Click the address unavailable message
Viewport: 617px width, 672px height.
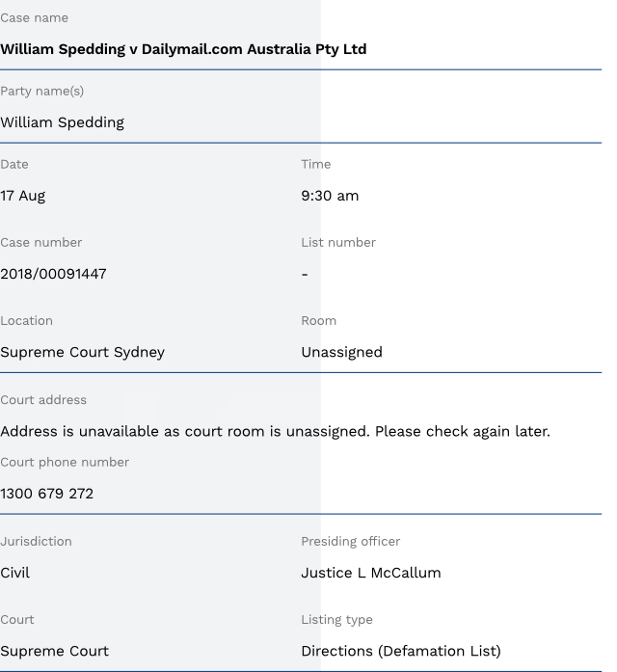275,431
